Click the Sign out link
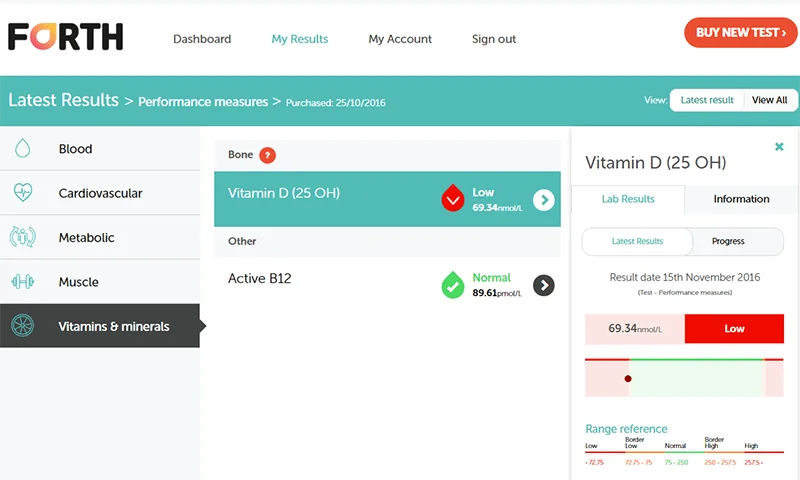 (494, 39)
